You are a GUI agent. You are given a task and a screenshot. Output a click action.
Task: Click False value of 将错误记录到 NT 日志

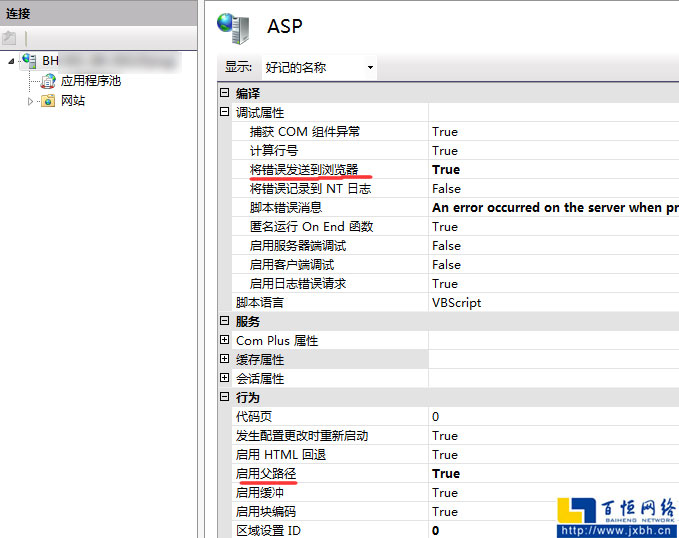pos(446,189)
